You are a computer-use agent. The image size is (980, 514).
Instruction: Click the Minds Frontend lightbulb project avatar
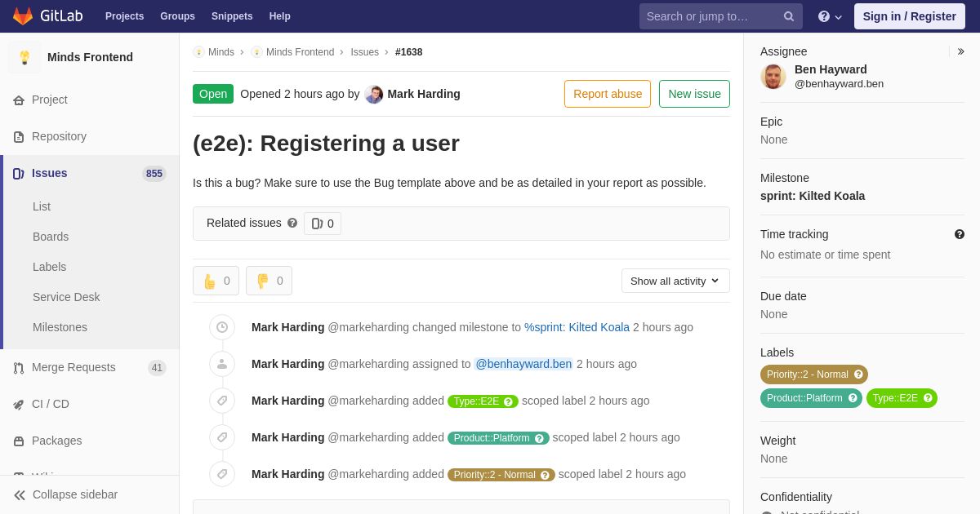[x=24, y=57]
